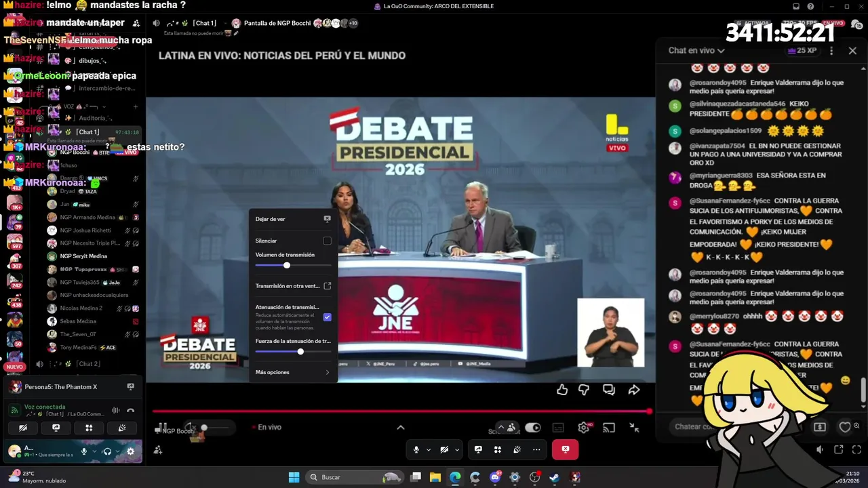Adjust the 'Volumen de transmisión' slider

[293, 265]
